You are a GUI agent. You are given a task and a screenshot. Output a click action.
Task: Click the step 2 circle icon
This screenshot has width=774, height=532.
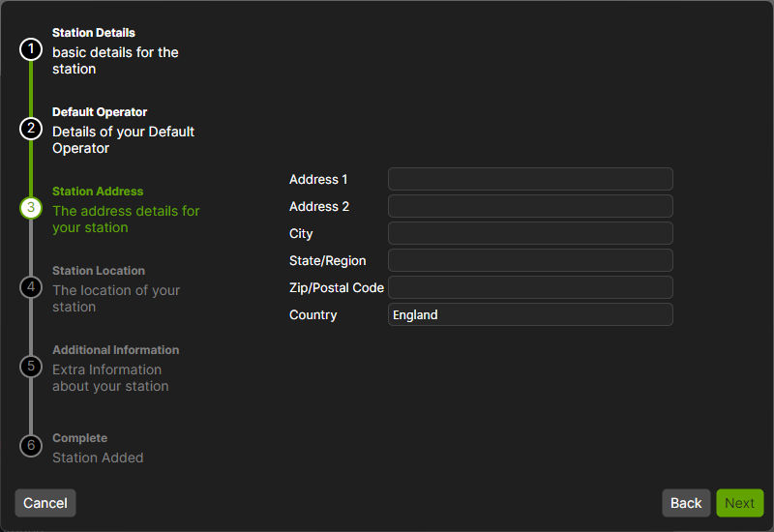(31, 129)
